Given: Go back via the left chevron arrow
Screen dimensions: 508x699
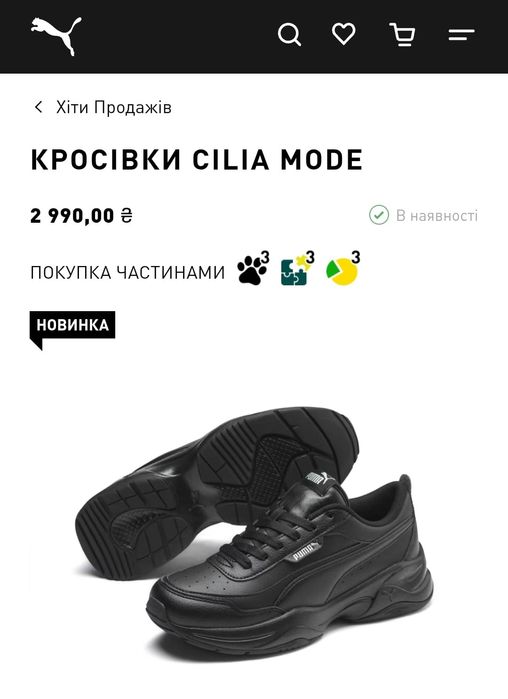Looking at the screenshot, I should 39,107.
